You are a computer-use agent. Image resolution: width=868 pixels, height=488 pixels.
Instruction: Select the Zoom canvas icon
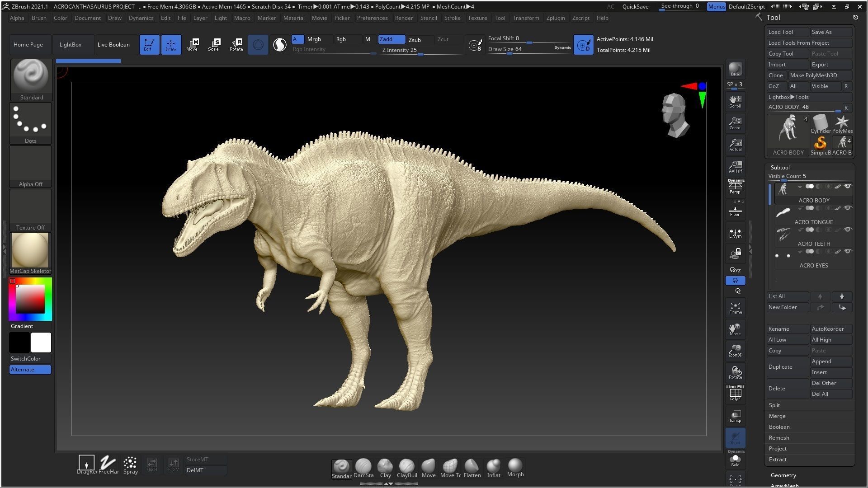[735, 123]
